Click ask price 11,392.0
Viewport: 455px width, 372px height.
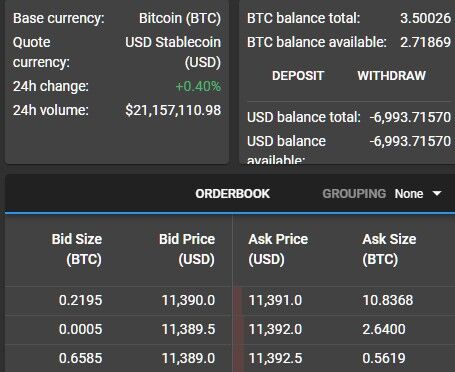(x=275, y=329)
